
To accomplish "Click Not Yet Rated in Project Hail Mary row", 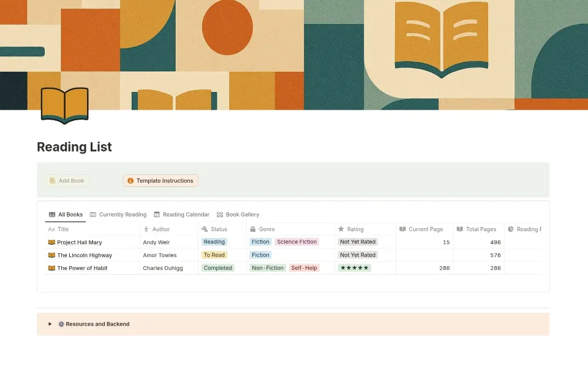I will (x=358, y=242).
